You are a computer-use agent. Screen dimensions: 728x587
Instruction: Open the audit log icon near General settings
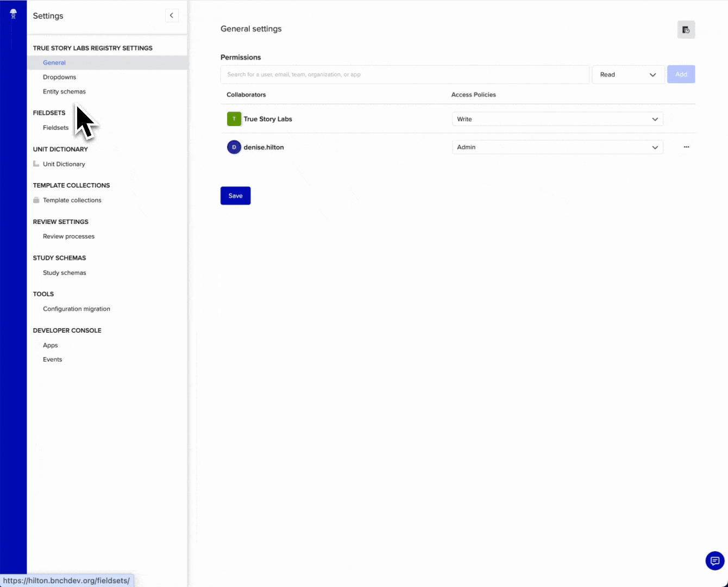(686, 30)
